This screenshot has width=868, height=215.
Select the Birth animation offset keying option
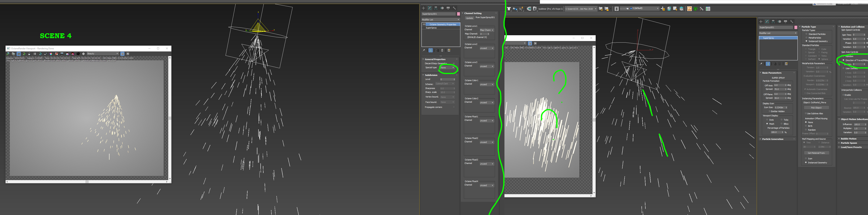pyautogui.click(x=806, y=126)
